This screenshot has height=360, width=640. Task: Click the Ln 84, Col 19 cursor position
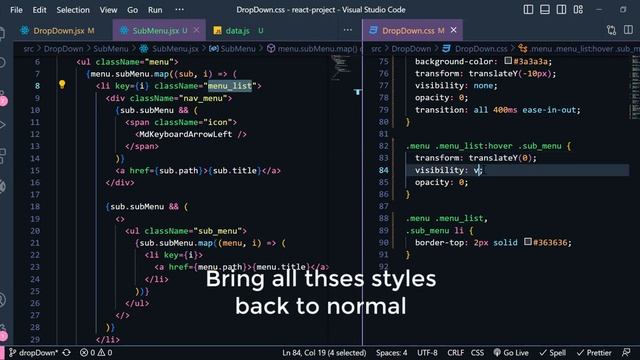[324, 353]
